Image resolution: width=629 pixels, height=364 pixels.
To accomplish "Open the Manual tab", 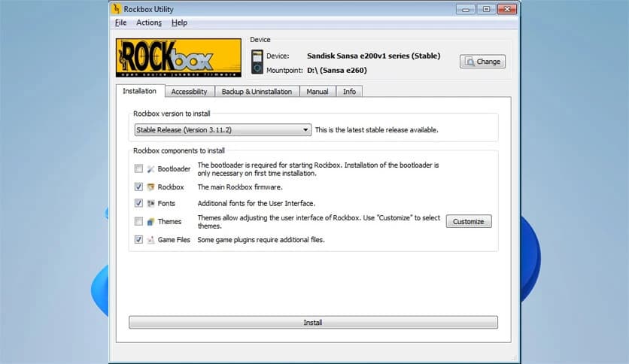I will [318, 92].
